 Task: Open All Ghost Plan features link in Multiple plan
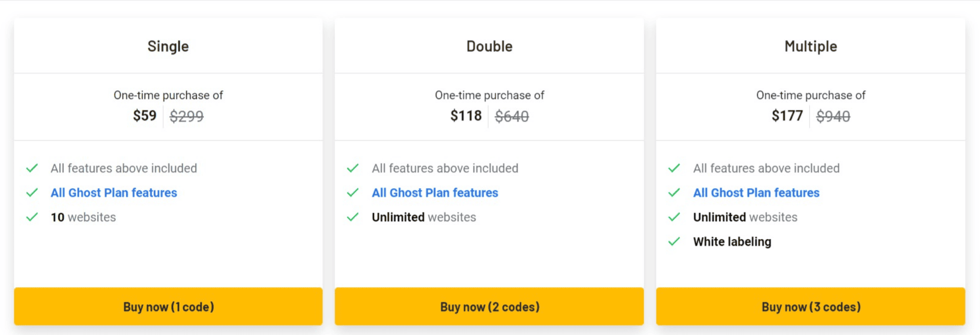click(x=756, y=193)
